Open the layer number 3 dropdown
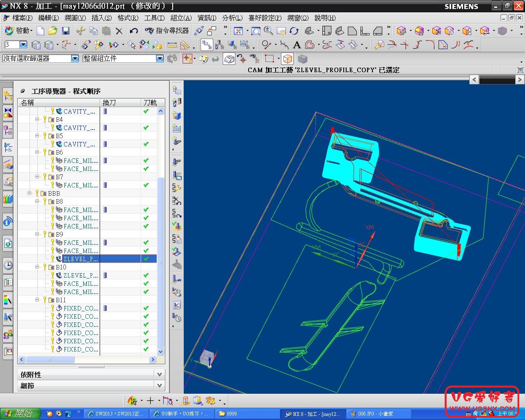The height and width of the screenshot is (420, 525). [x=23, y=45]
